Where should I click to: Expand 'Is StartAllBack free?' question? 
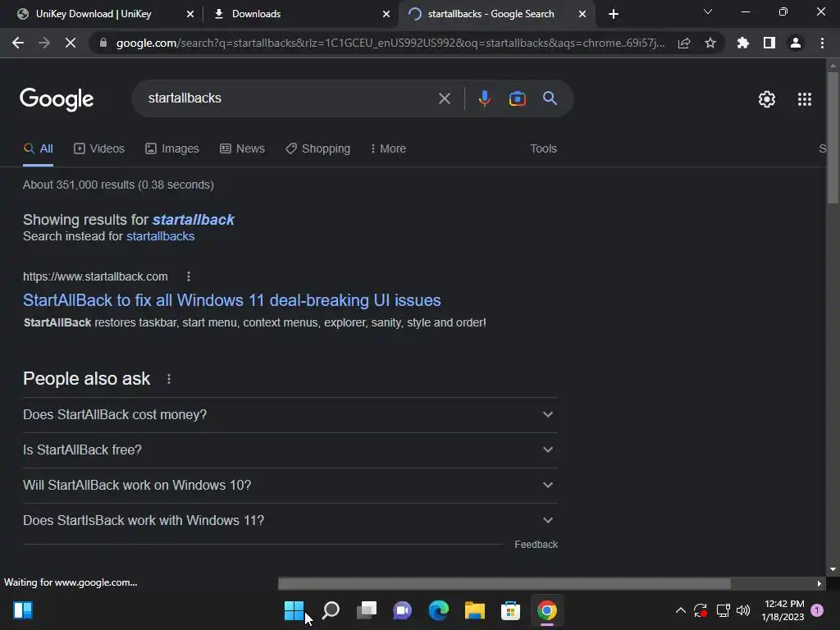tap(290, 450)
